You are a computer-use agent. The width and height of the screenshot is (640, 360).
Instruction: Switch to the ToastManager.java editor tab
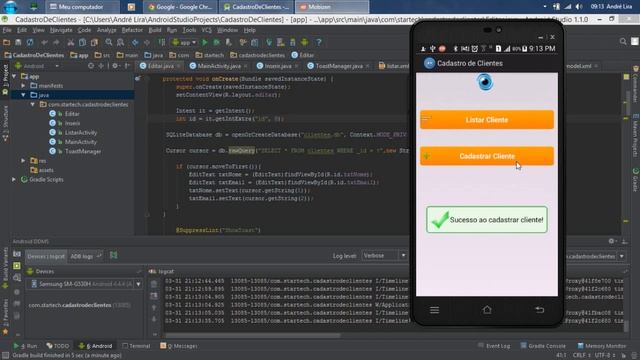[x=338, y=66]
